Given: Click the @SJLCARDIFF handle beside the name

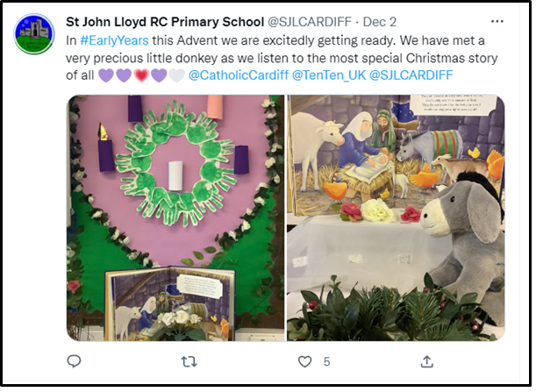Looking at the screenshot, I should tap(310, 22).
